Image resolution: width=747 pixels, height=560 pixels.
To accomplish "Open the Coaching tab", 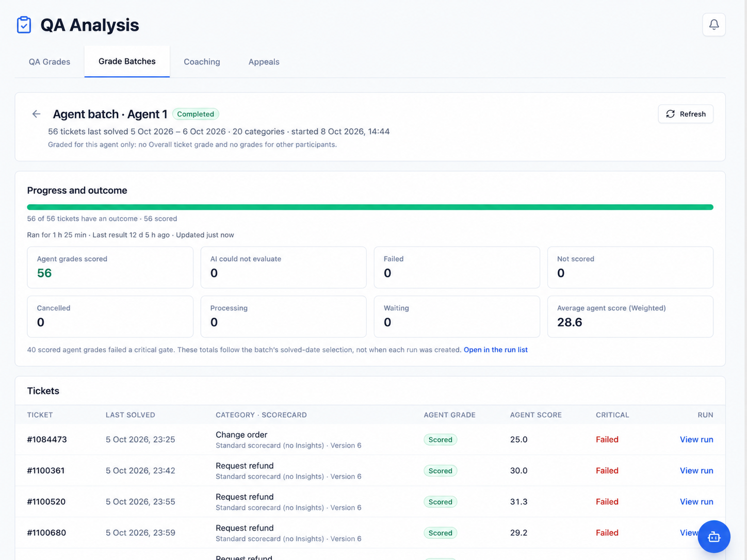I will (202, 62).
